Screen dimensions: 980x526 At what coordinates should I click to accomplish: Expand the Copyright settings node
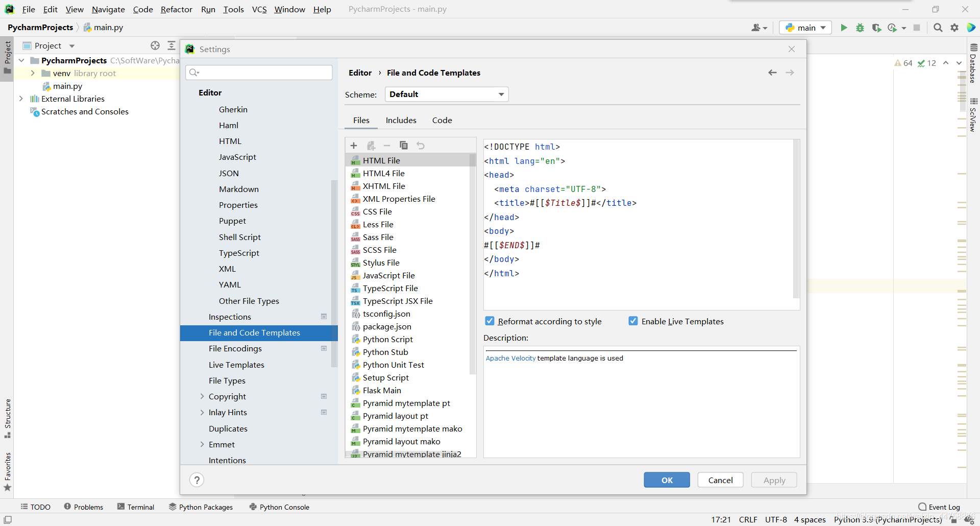[x=202, y=396]
